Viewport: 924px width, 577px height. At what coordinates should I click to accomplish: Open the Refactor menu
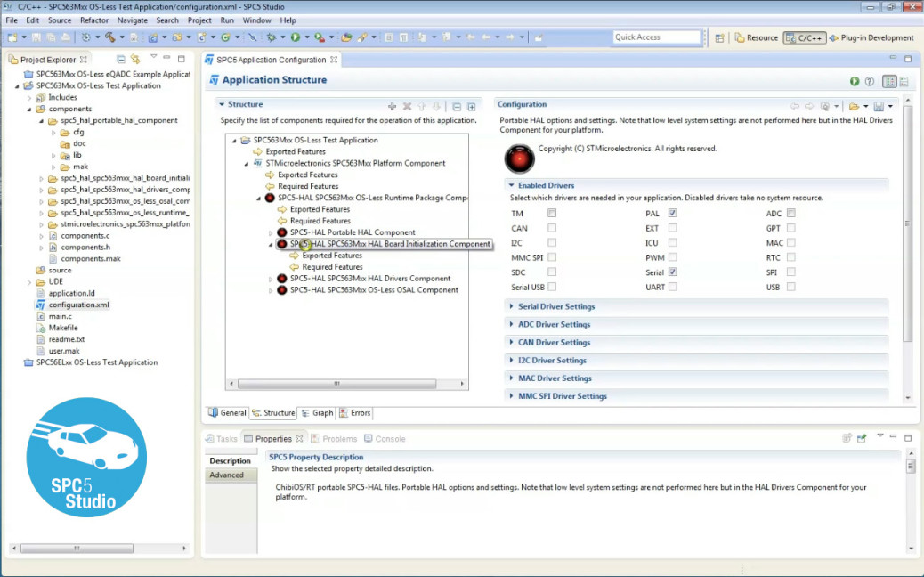coord(94,20)
